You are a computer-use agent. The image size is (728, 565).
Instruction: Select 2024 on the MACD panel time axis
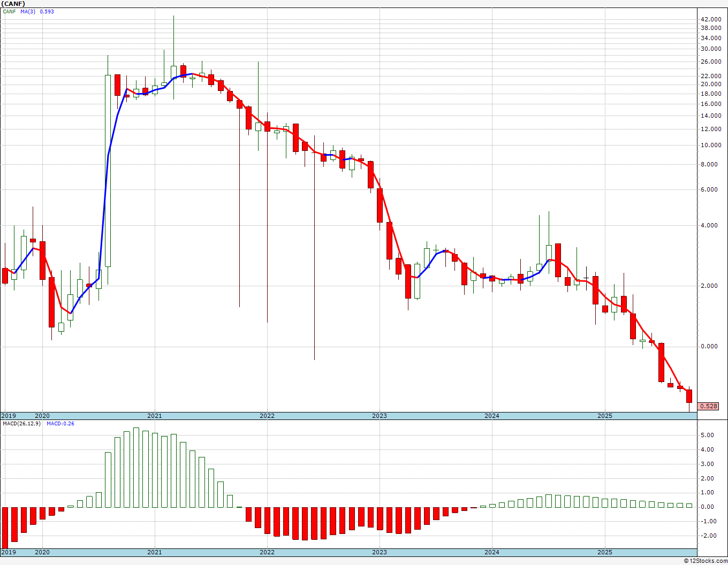point(492,552)
